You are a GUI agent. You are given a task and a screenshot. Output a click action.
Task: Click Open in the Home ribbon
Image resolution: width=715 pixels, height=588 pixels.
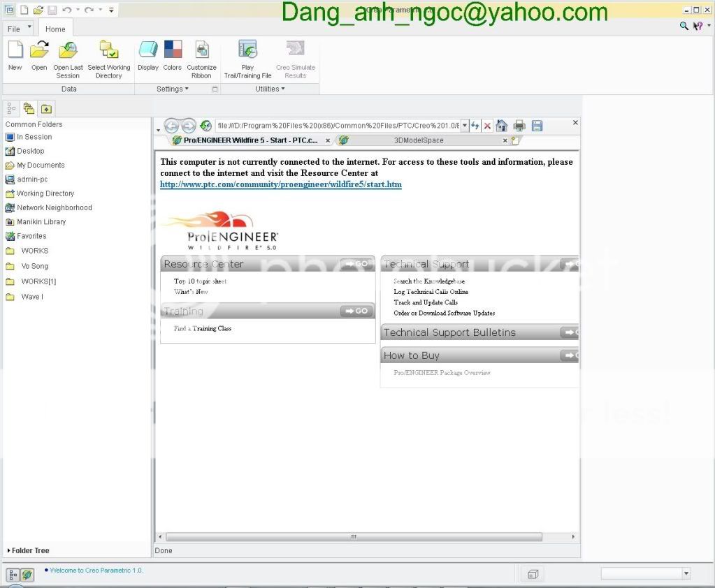pyautogui.click(x=39, y=56)
